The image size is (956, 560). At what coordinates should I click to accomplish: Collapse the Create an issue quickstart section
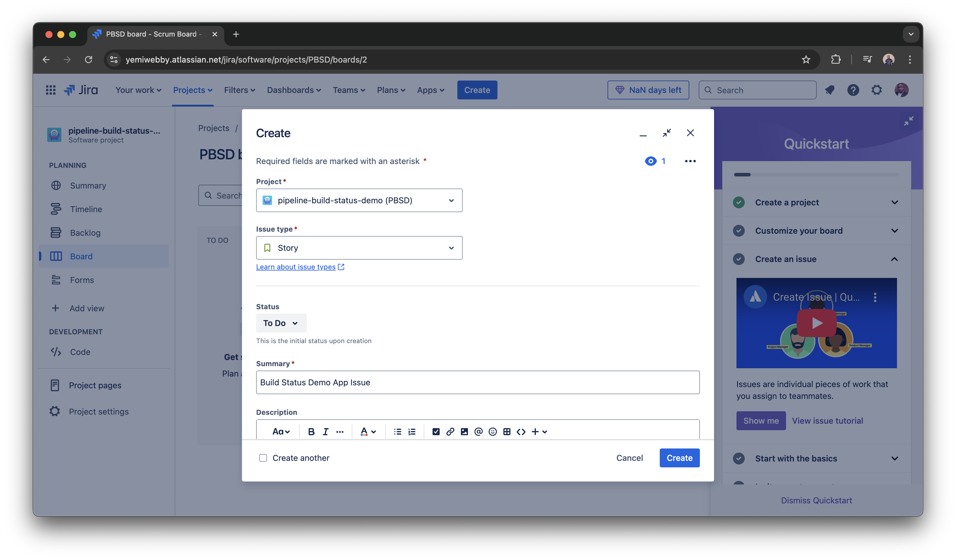[x=895, y=259]
